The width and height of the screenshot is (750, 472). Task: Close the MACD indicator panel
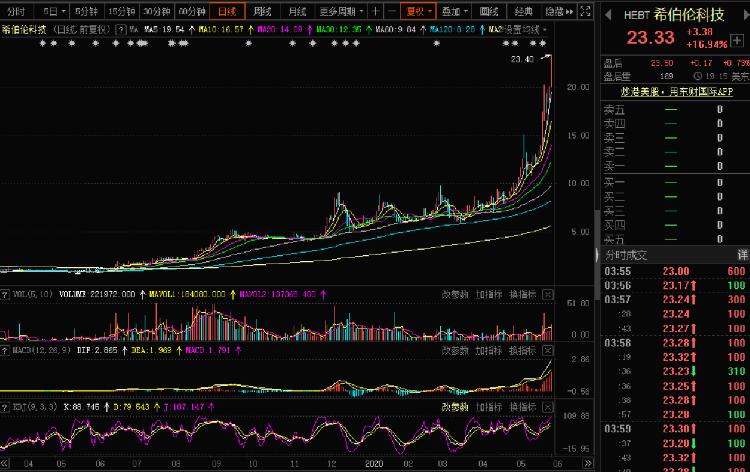click(548, 351)
